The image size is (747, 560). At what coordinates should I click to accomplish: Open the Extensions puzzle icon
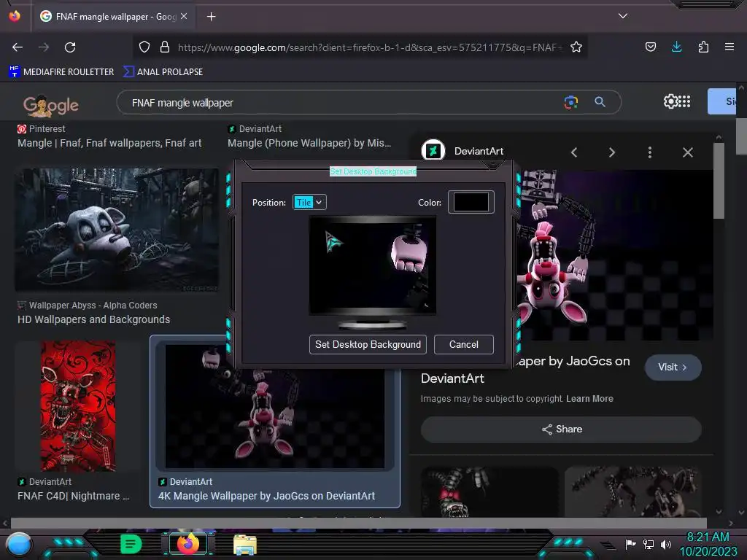(703, 47)
